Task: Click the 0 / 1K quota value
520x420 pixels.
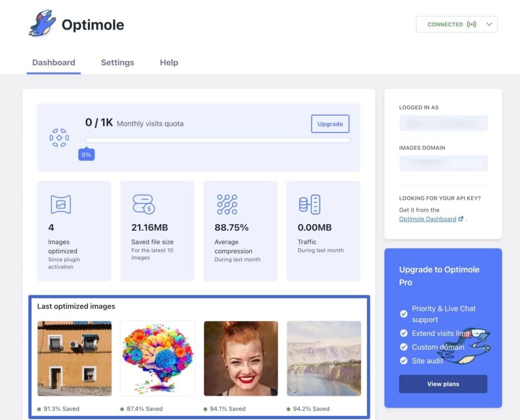Action: [99, 123]
